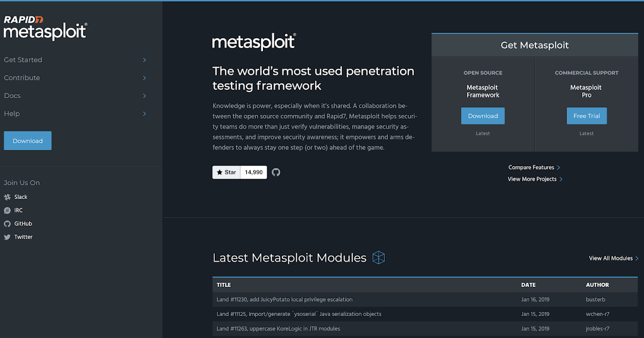Screen dimensions: 644x338
Task: Select the Commercial Support column header
Action: pos(586,72)
